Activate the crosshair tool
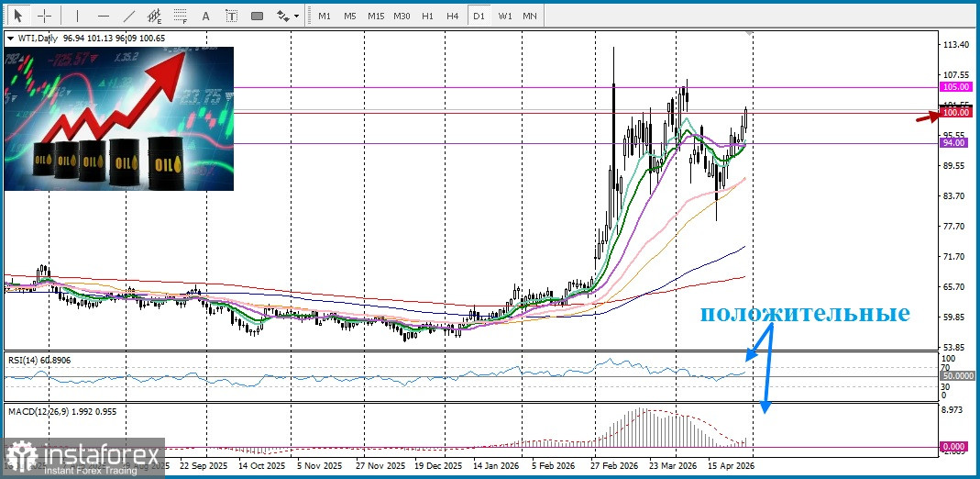Image resolution: width=980 pixels, height=479 pixels. [x=44, y=16]
